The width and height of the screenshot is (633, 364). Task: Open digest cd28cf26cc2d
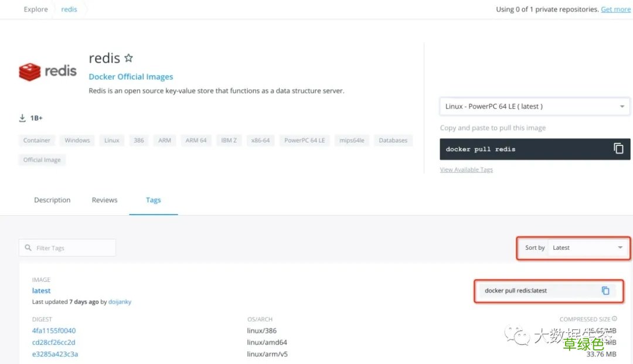[54, 342]
